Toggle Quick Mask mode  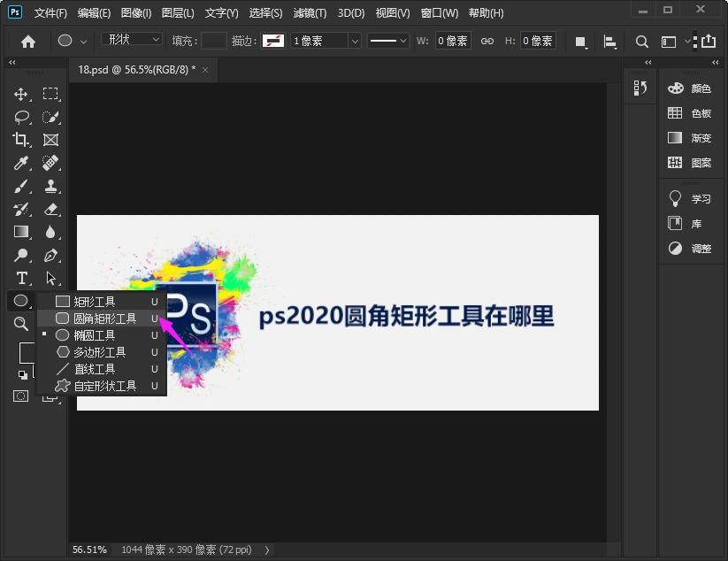pyautogui.click(x=21, y=396)
